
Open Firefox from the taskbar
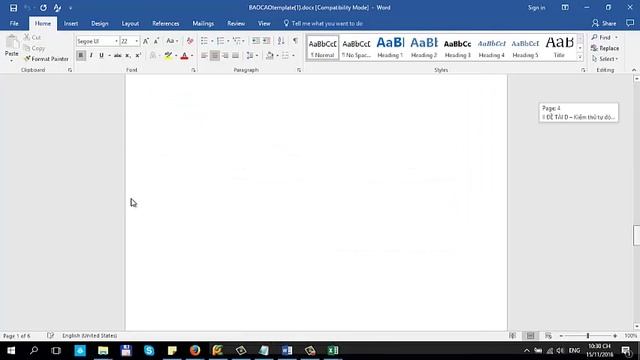[x=195, y=350]
